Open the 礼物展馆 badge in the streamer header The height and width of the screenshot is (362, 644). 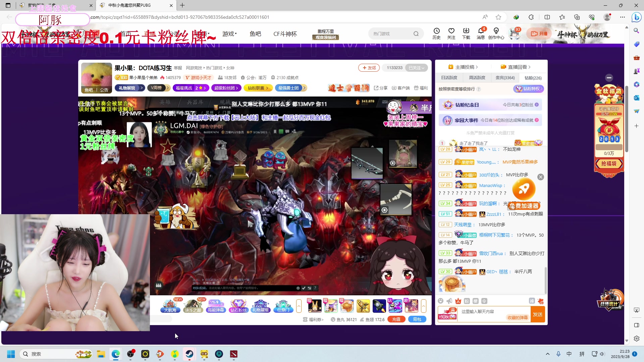tap(129, 88)
